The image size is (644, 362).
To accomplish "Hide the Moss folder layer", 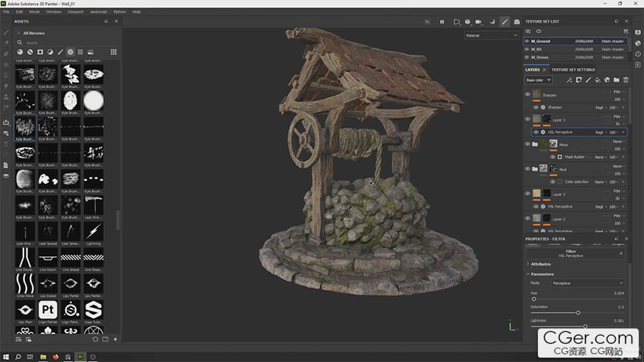I will 528,144.
